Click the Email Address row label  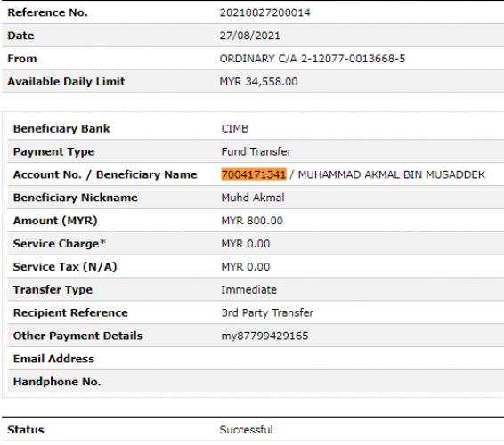pos(53,359)
